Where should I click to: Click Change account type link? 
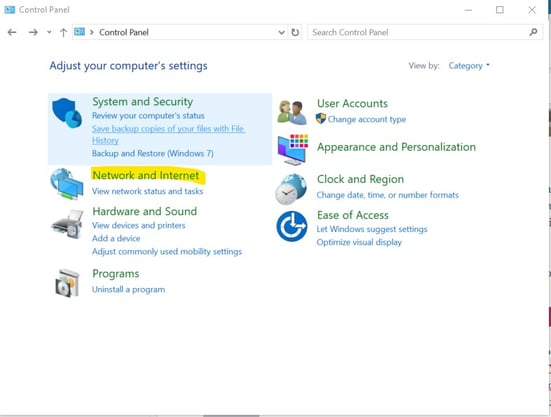coord(367,119)
